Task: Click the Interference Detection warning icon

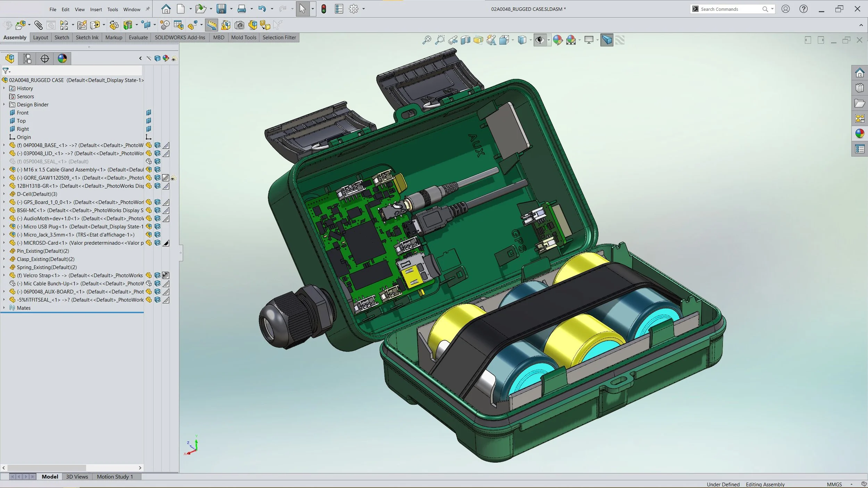Action: tap(226, 25)
